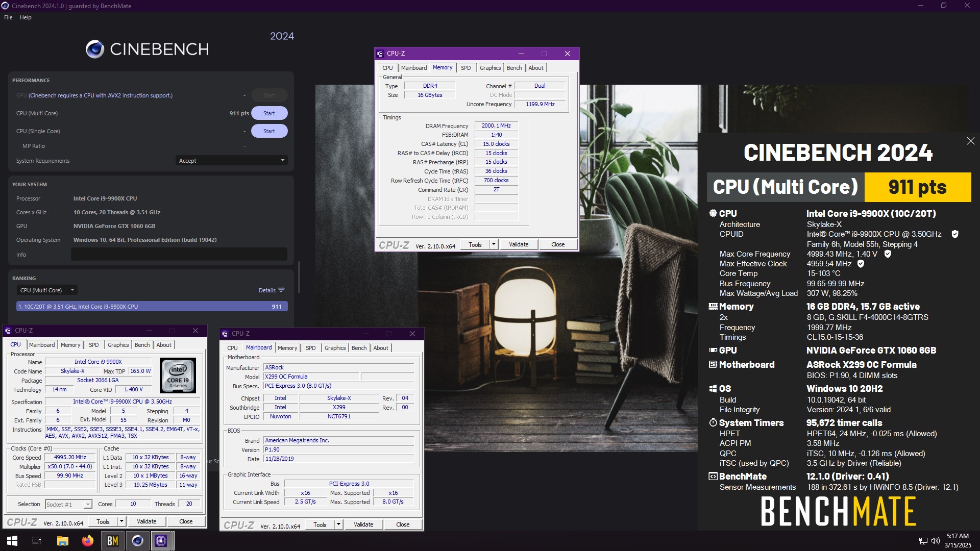This screenshot has height=551, width=980.
Task: Switch to Cinebench taskbar icon
Action: coord(137,541)
